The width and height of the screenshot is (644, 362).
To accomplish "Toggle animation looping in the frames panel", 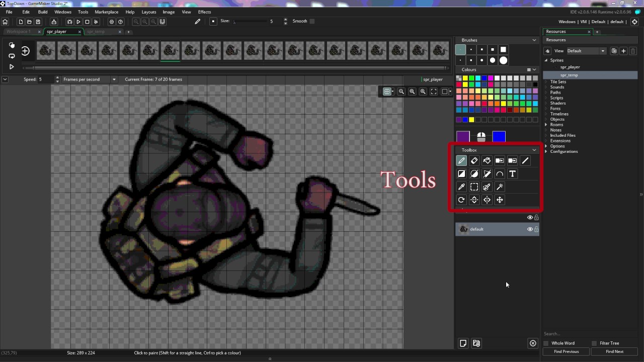I will (12, 56).
